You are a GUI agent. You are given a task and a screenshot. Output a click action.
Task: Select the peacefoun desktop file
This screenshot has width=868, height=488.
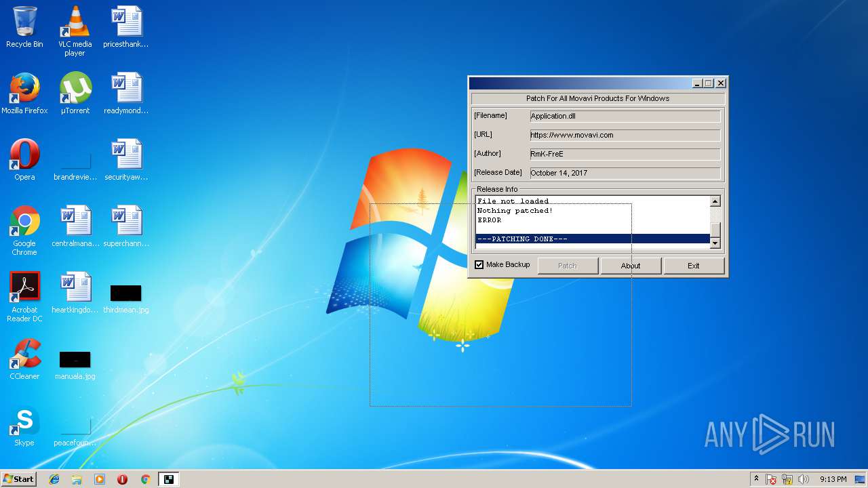(75, 432)
